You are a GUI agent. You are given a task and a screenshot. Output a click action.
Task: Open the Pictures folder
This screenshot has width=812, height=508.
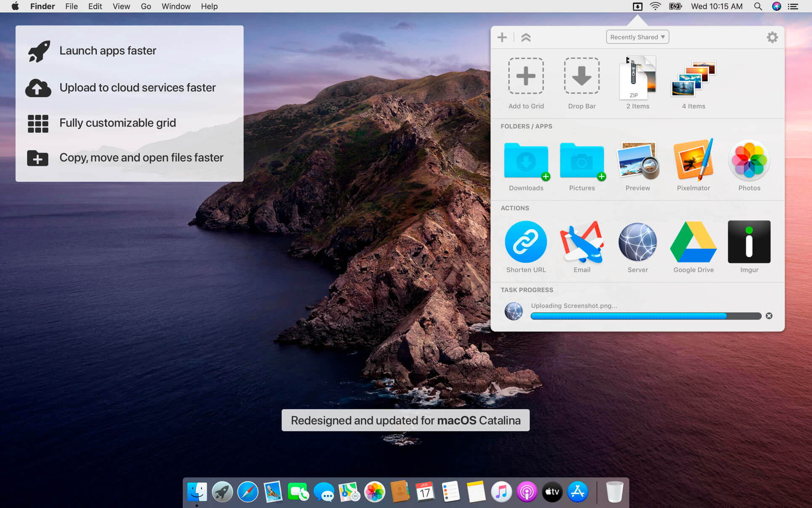(582, 160)
